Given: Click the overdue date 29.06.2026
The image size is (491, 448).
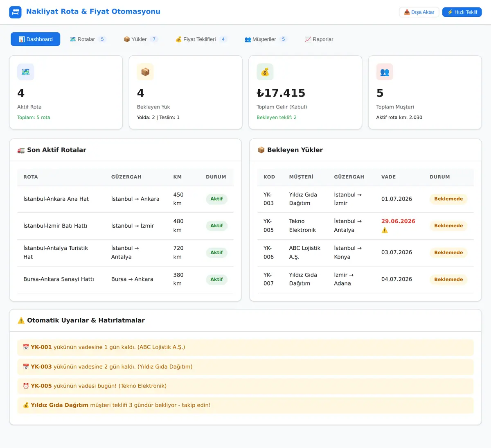Looking at the screenshot, I should [x=398, y=222].
